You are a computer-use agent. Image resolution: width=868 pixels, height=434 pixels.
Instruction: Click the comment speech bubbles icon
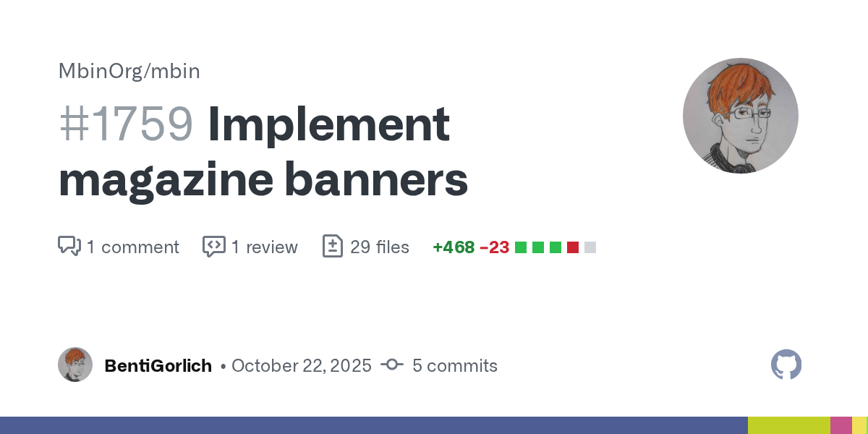click(69, 247)
